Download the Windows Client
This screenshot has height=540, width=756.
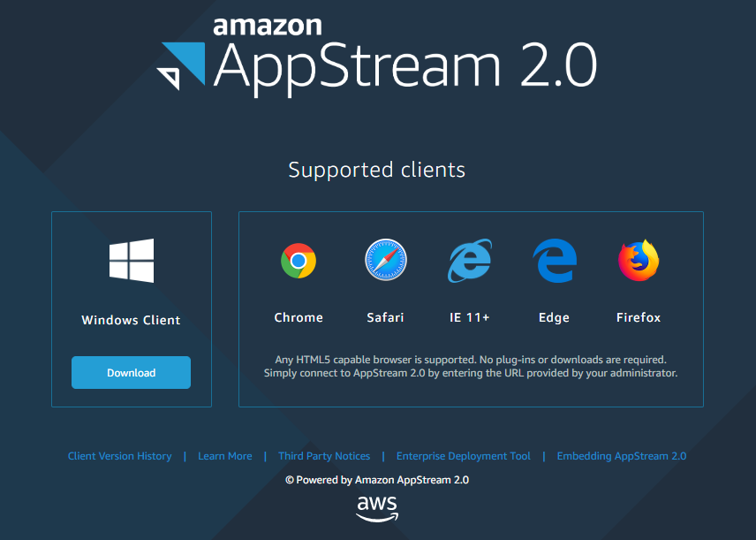point(131,373)
